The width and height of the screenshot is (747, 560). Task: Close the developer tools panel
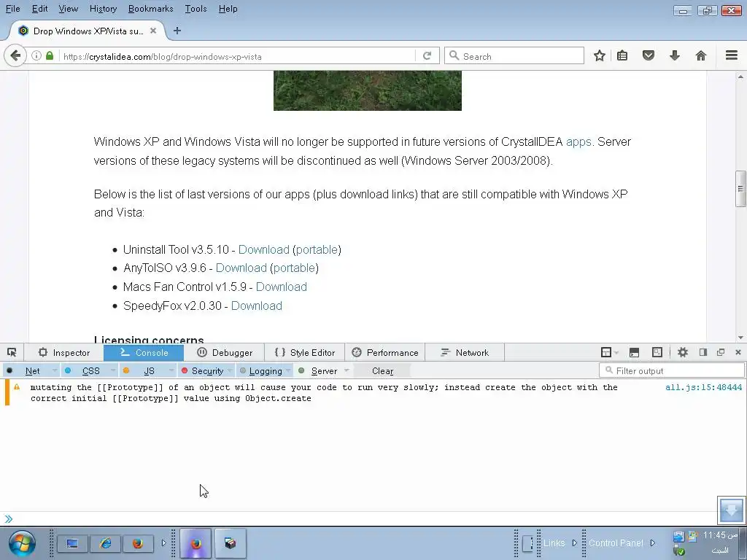coord(738,352)
